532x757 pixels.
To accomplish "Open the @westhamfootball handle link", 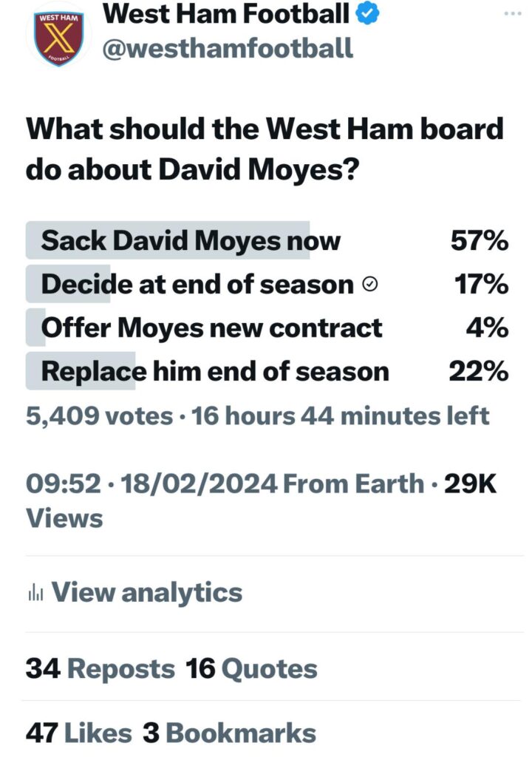I will (228, 49).
